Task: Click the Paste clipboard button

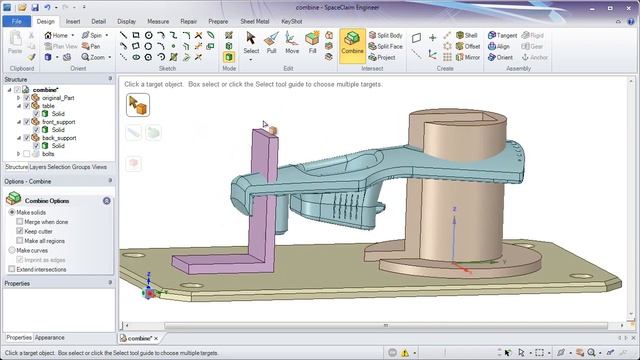Action: [15, 42]
